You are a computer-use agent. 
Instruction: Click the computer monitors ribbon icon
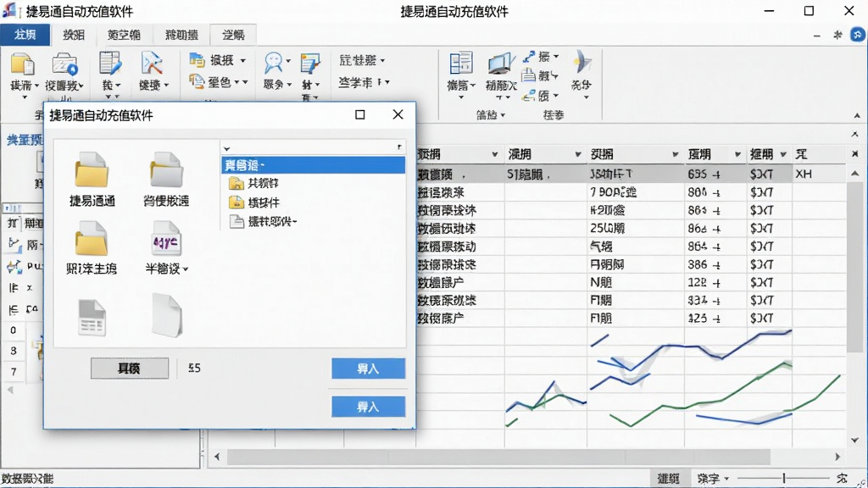tap(500, 64)
